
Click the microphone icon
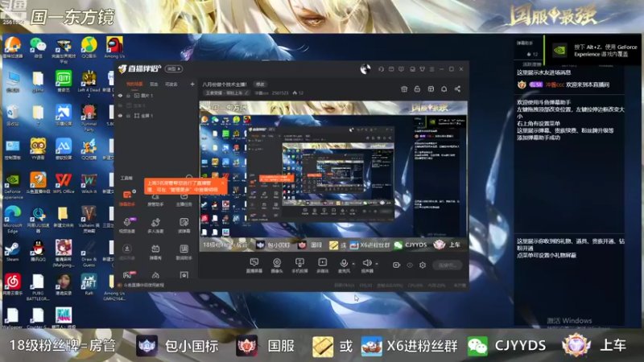tap(344, 264)
